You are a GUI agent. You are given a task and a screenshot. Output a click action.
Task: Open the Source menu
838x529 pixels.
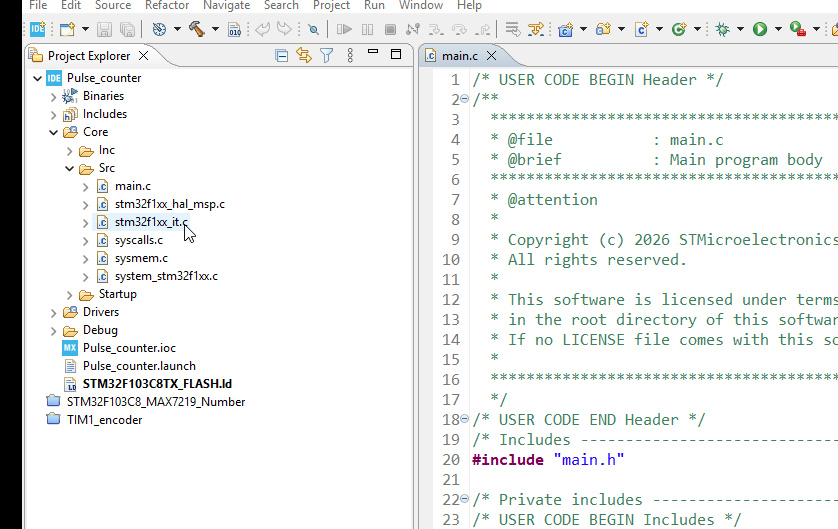pyautogui.click(x=113, y=5)
